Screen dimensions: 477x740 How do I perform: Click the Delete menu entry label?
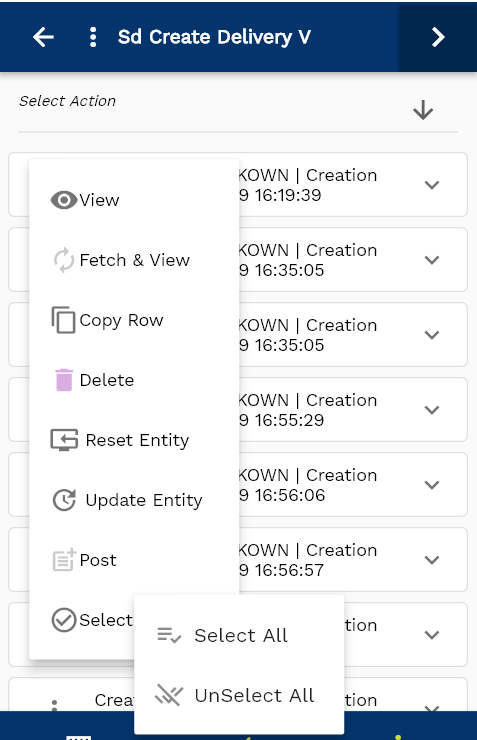point(107,380)
